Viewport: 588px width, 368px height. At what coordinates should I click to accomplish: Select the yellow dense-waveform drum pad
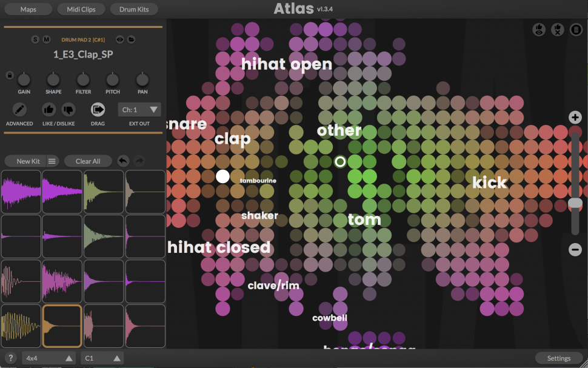[21, 326]
